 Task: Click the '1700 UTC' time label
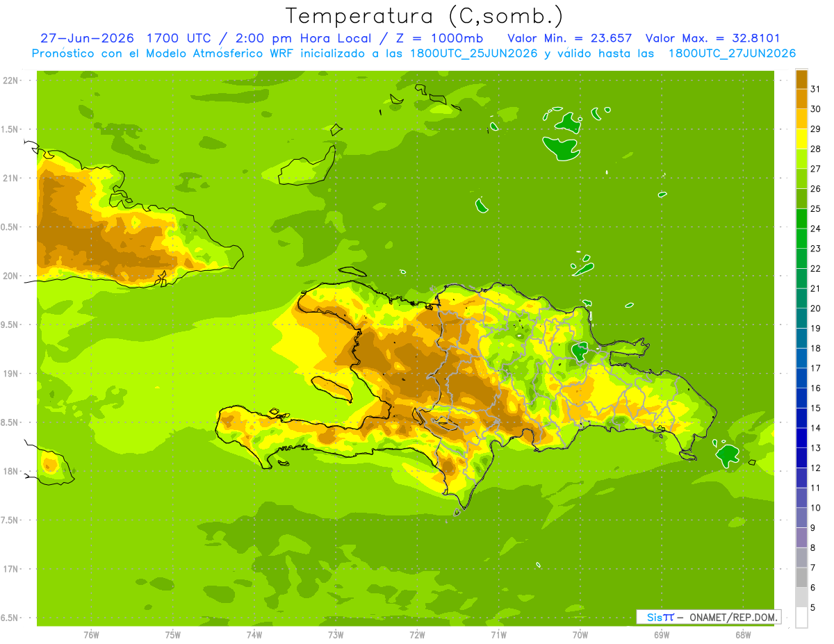point(179,38)
